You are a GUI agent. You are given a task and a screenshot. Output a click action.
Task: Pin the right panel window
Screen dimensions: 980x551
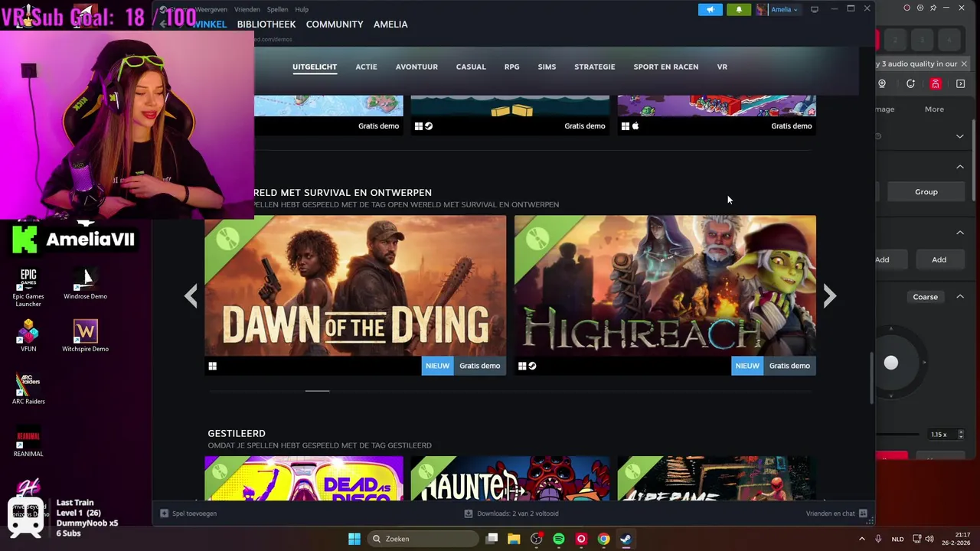[933, 8]
